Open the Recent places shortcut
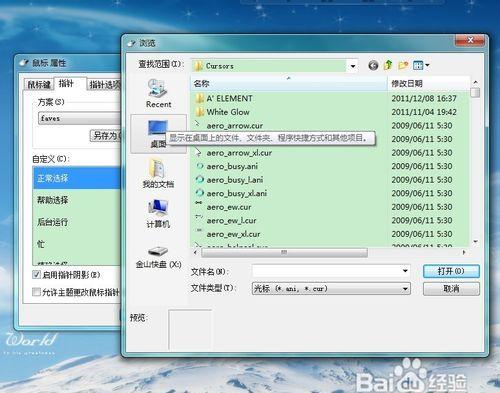The height and width of the screenshot is (393, 500). 158,93
